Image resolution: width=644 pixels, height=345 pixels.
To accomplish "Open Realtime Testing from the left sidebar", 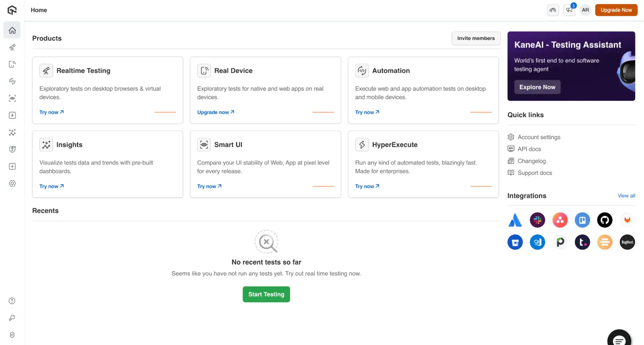I will coord(12,47).
